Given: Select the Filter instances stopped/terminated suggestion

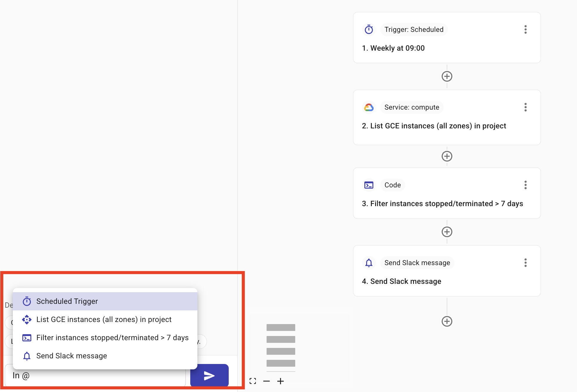Looking at the screenshot, I should [x=112, y=338].
